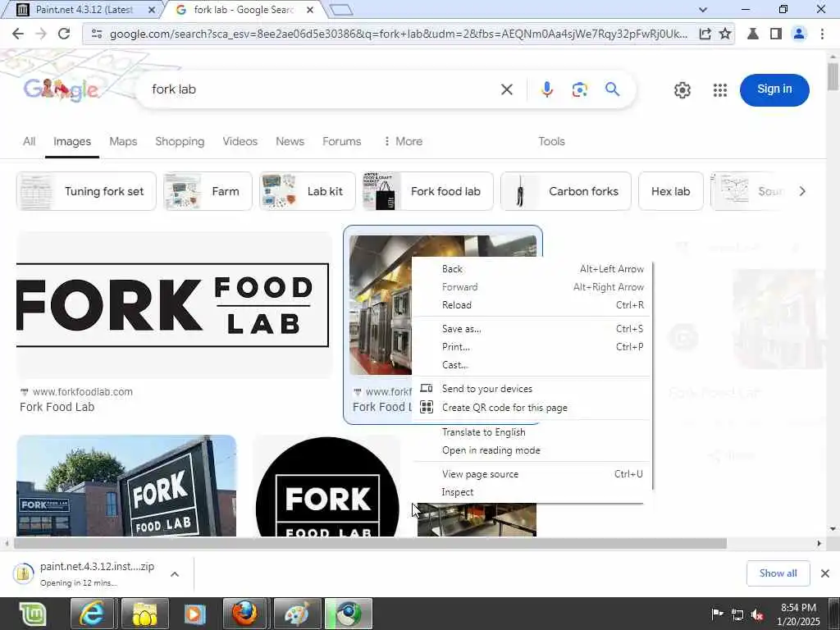840x630 pixels.
Task: Select Translate to English
Action: click(x=532, y=432)
